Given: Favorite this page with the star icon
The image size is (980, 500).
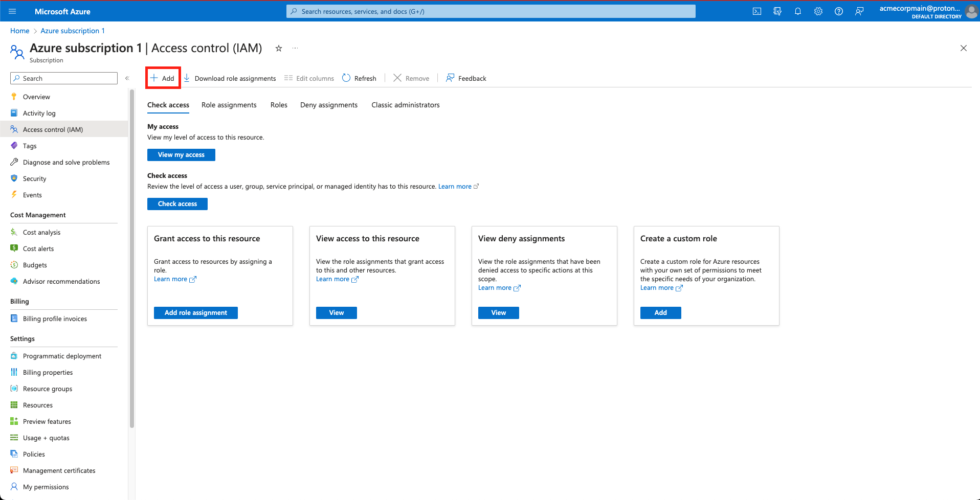Looking at the screenshot, I should 279,48.
